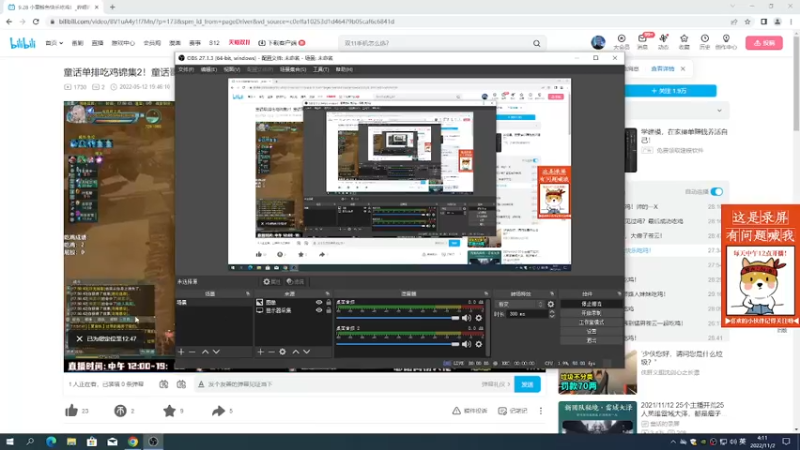Screen dimensions: 800x450
Task: Mute 桌面音频 2 with speaker icon
Action: (466, 344)
